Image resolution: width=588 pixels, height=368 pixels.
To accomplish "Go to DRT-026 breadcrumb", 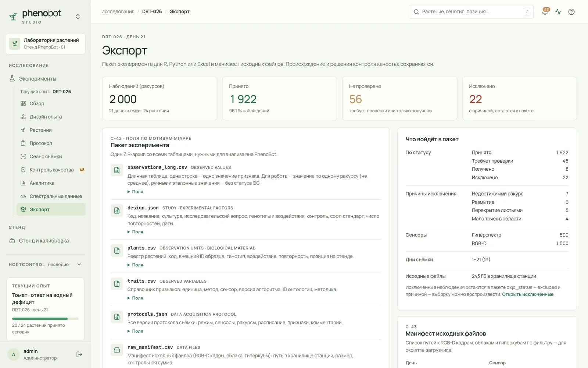I will 152,11.
